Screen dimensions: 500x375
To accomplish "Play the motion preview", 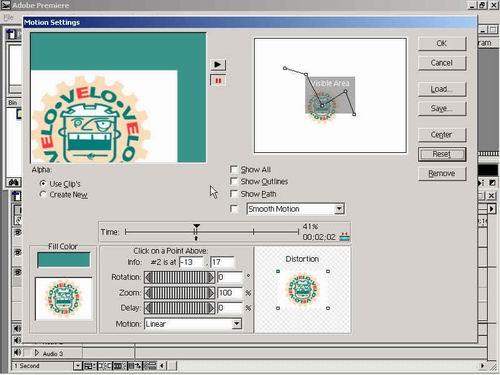I will point(218,64).
